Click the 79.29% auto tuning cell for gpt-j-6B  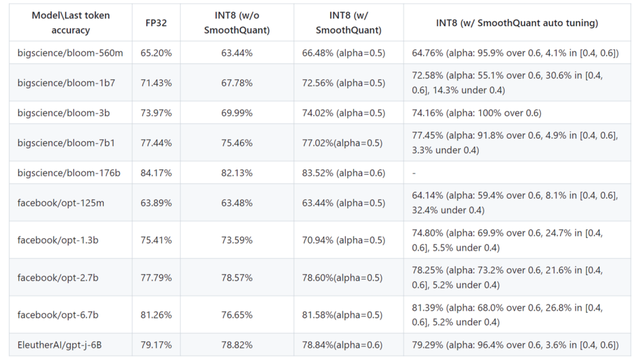point(515,345)
